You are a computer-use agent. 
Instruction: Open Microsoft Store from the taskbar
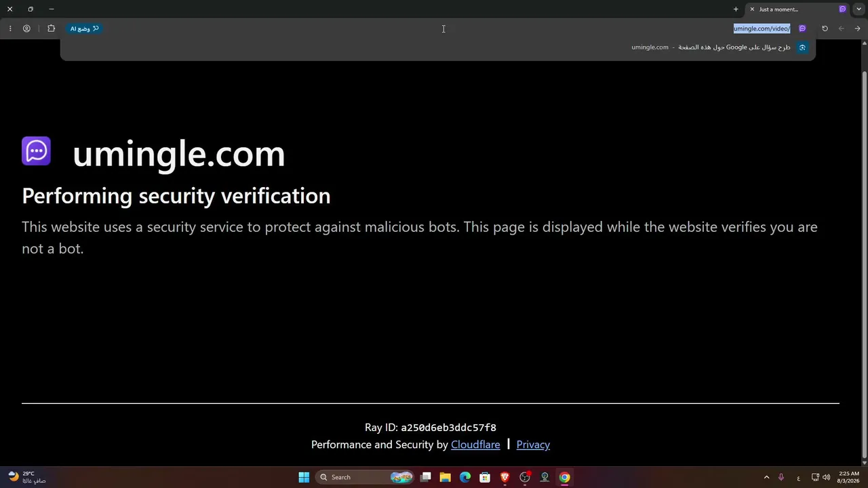pos(485,477)
